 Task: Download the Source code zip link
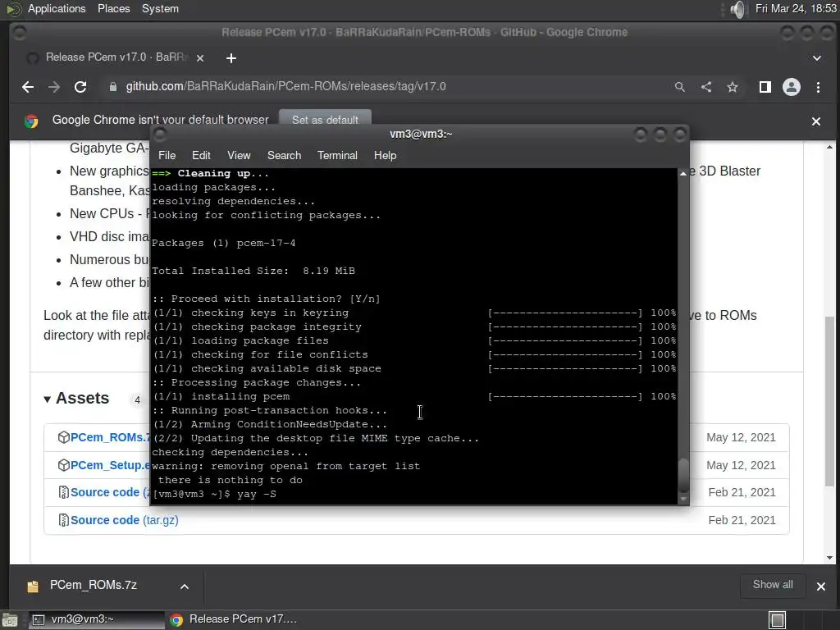(111, 492)
